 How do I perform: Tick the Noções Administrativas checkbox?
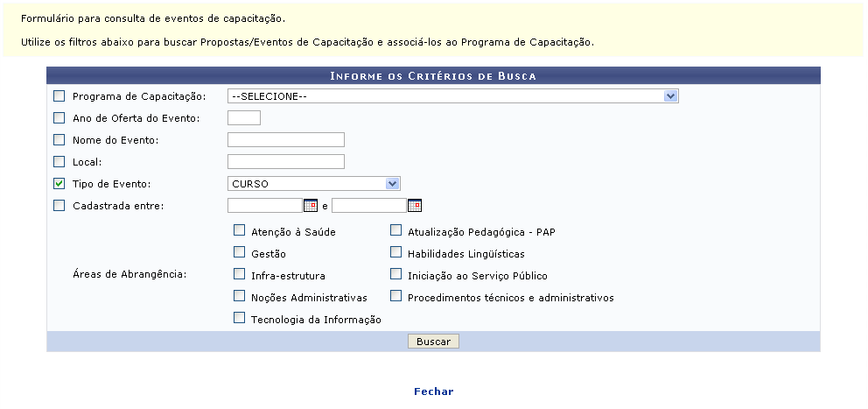point(240,296)
